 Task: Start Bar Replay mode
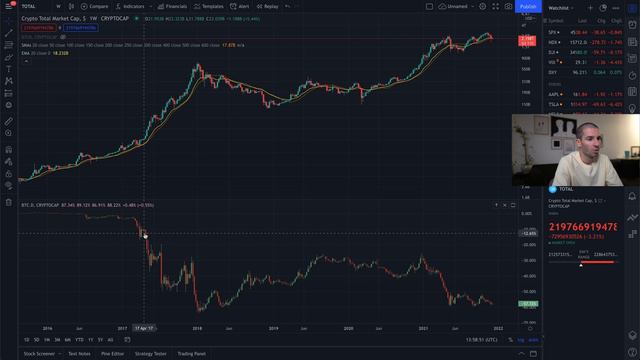point(267,6)
